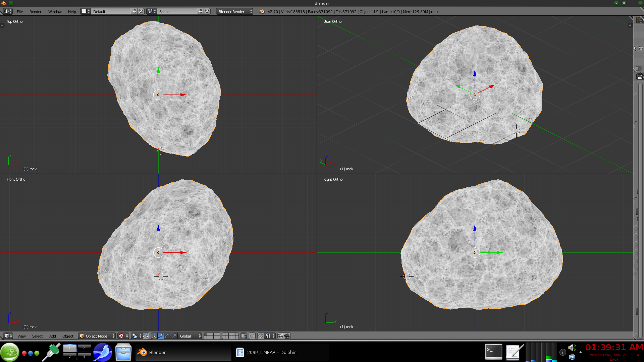Open the Blender Render engine dropdown
This screenshot has width=644, height=362.
pos(235,11)
